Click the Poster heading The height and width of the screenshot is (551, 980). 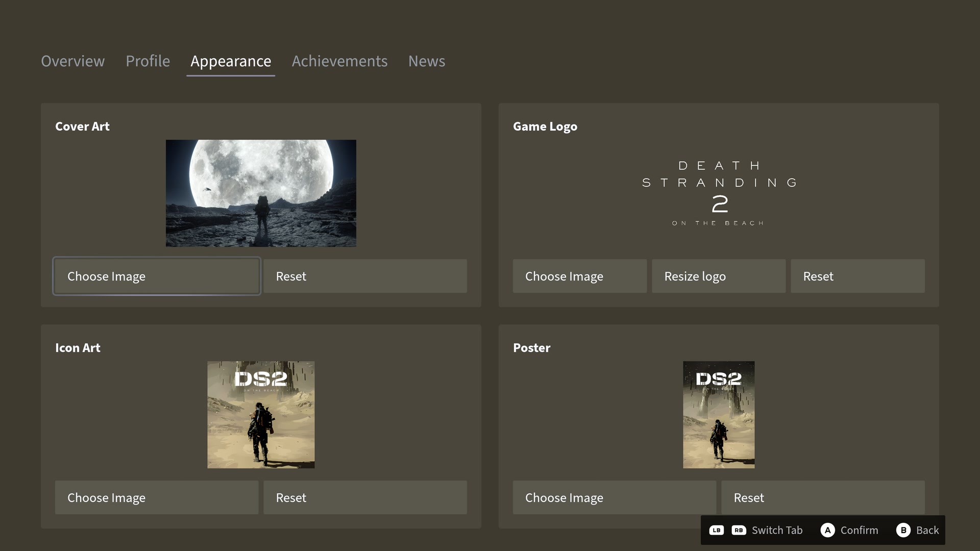531,348
